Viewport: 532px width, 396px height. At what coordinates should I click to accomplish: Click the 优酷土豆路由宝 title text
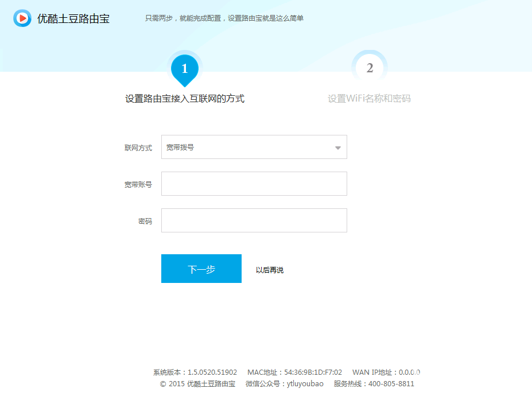(73, 19)
